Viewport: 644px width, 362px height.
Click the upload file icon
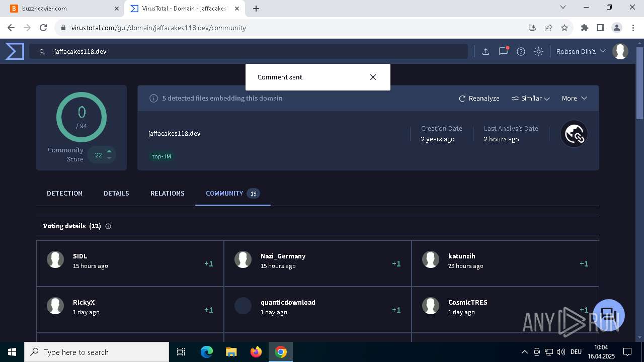(486, 51)
